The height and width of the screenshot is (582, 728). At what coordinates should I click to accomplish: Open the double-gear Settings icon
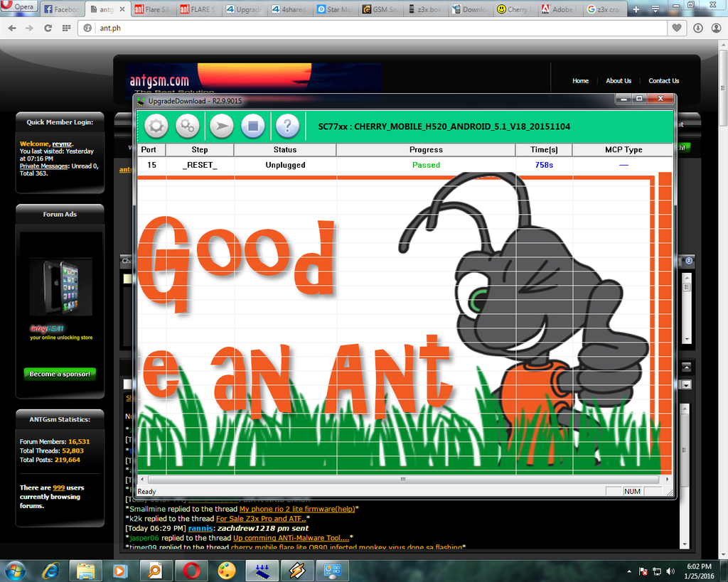188,126
